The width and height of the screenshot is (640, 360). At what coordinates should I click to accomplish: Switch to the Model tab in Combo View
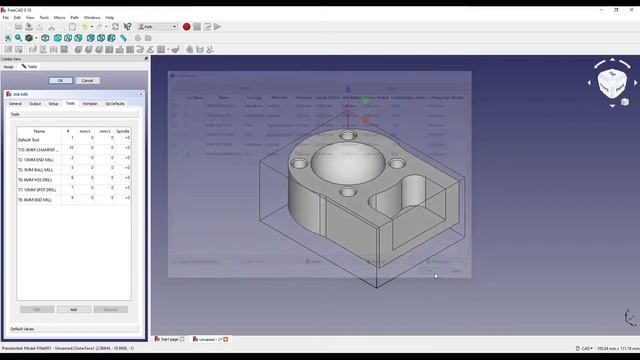click(x=9, y=67)
